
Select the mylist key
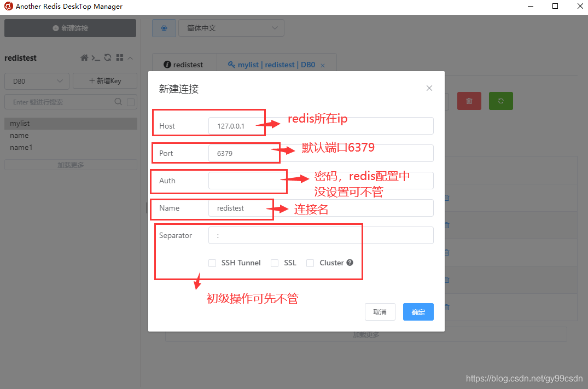[71, 124]
